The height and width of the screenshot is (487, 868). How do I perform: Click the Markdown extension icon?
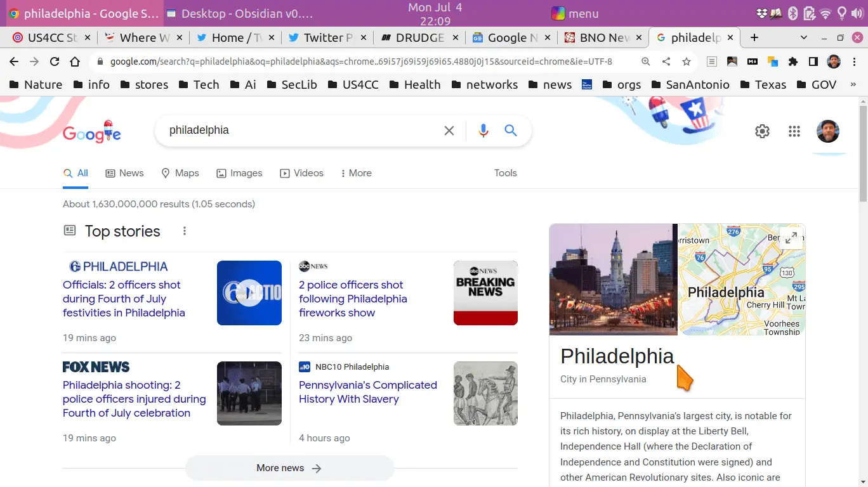click(x=753, y=62)
